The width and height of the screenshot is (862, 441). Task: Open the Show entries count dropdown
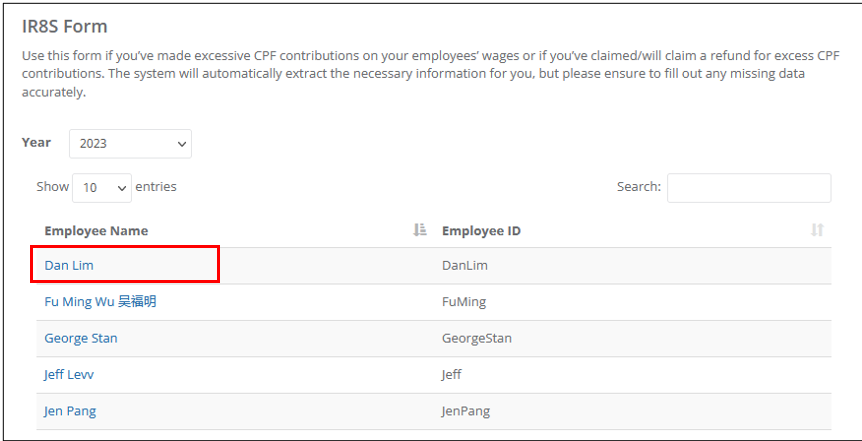pos(102,188)
